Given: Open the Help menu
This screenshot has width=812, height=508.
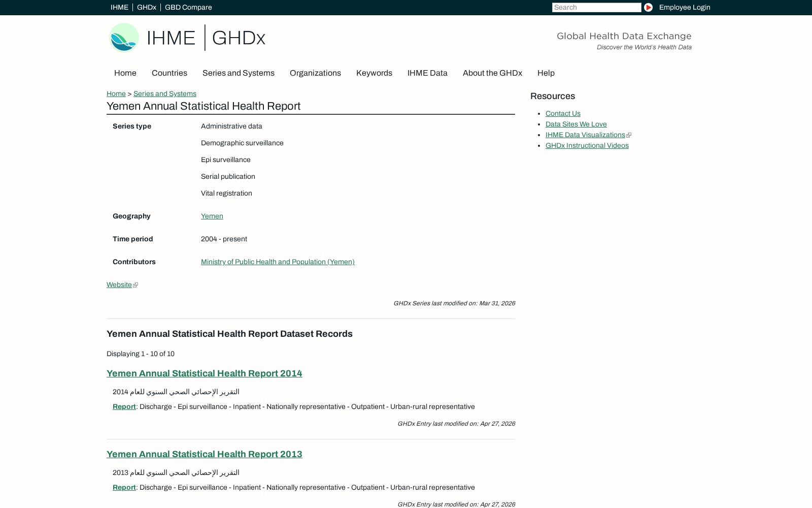Looking at the screenshot, I should (546, 73).
